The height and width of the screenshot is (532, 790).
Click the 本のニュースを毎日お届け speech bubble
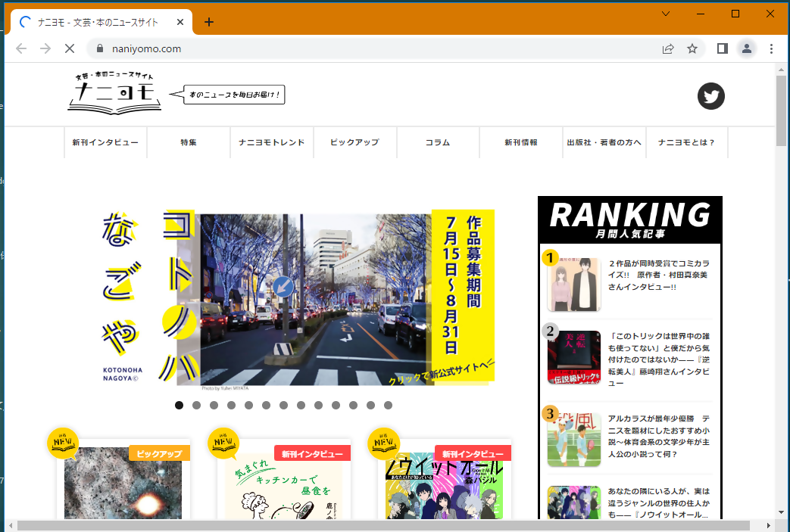click(x=227, y=94)
